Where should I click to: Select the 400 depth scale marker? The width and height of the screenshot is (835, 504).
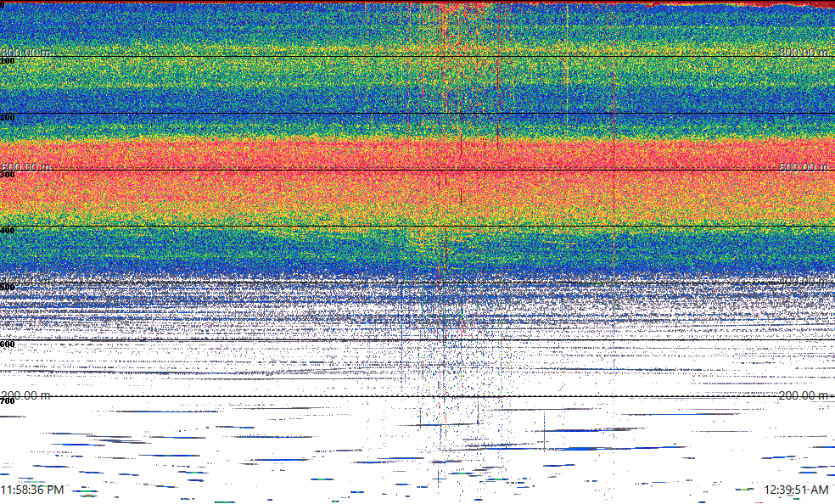pyautogui.click(x=8, y=231)
